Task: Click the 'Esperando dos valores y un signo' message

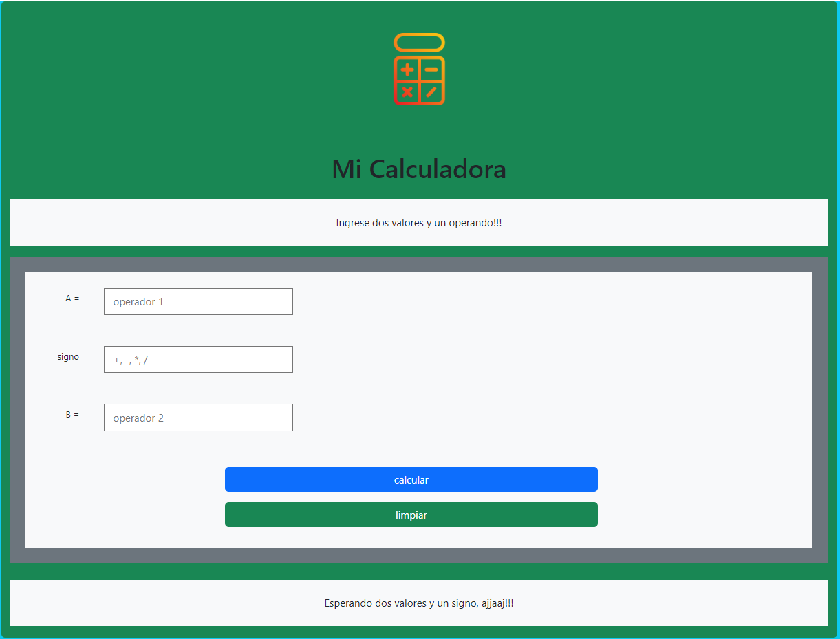Action: 419,603
